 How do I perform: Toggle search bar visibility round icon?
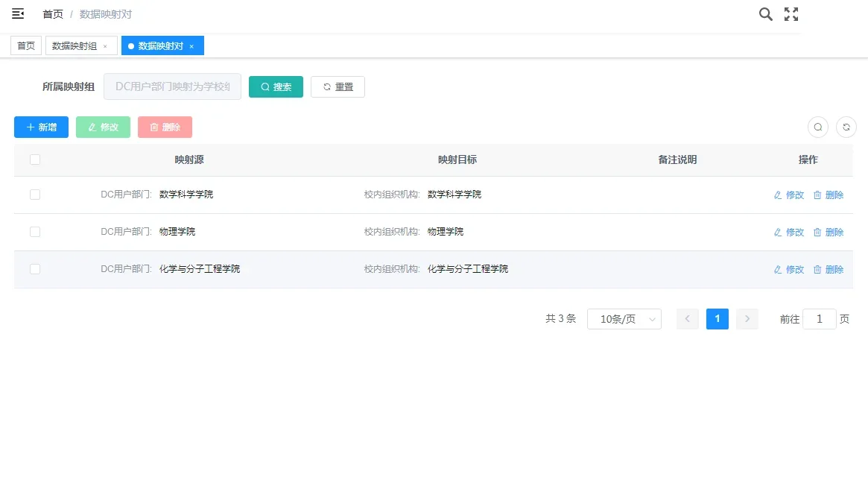(818, 127)
